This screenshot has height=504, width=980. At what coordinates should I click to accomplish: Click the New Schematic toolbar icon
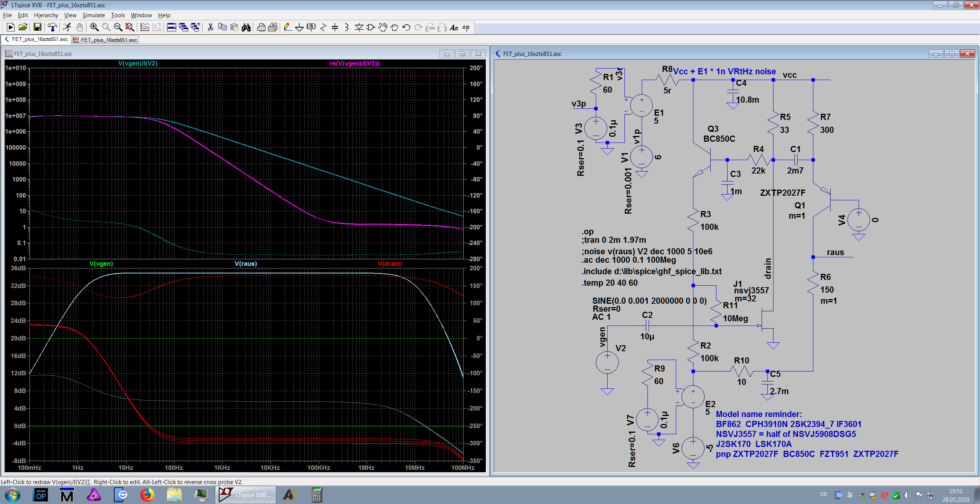pos(11,27)
